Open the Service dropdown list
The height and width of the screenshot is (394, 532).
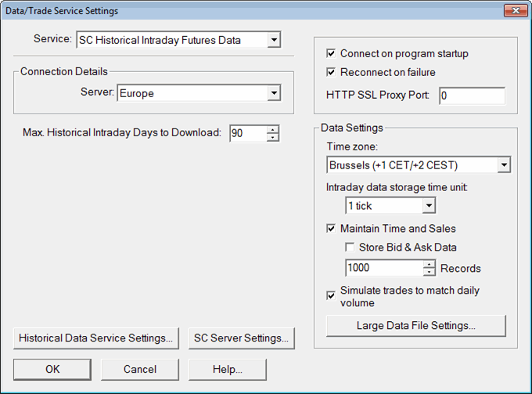coord(273,40)
